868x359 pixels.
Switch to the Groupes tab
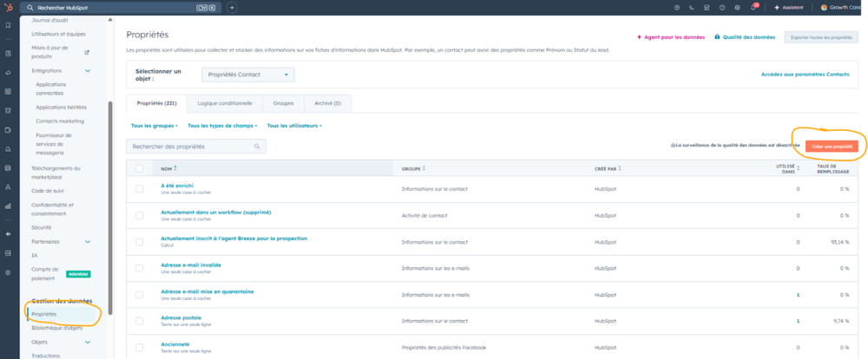click(x=284, y=103)
